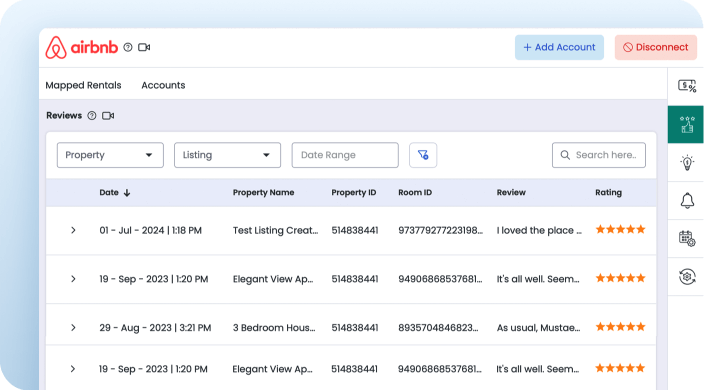This screenshot has height=390, width=704.
Task: Click the Property ID column header
Action: (354, 193)
